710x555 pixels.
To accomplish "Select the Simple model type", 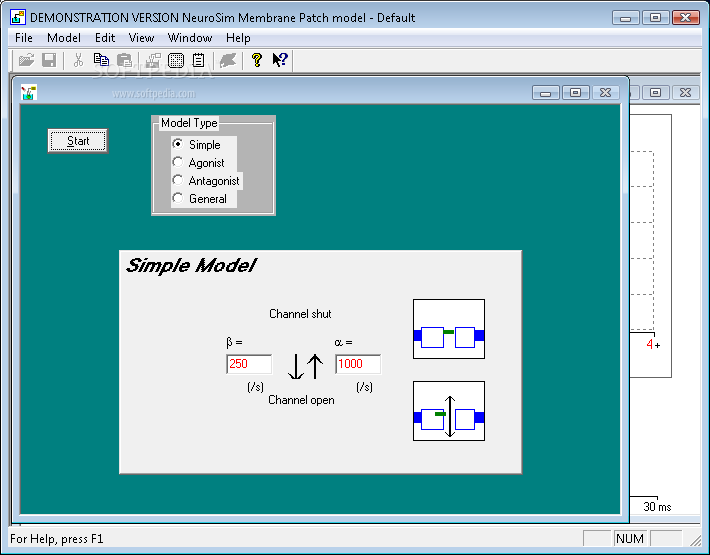I will pyautogui.click(x=197, y=145).
